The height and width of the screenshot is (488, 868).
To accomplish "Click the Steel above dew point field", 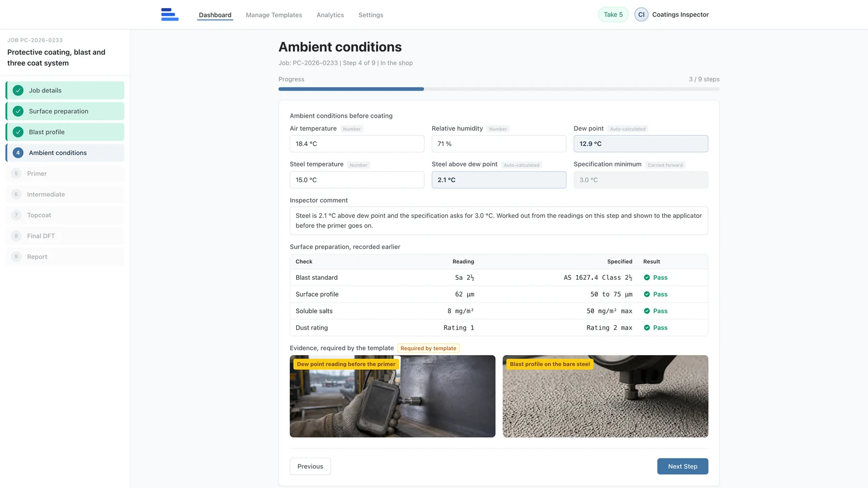I will (499, 180).
